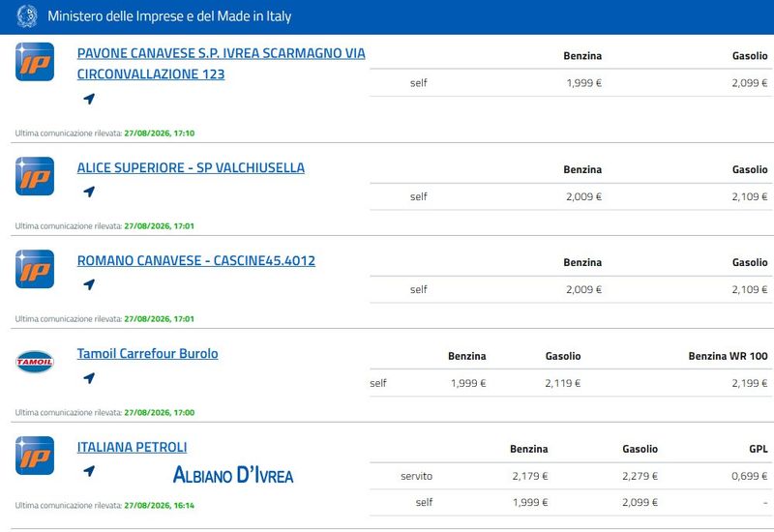Open navigation arrow for Italiana Petroli station
The image size is (774, 532).
tap(89, 471)
